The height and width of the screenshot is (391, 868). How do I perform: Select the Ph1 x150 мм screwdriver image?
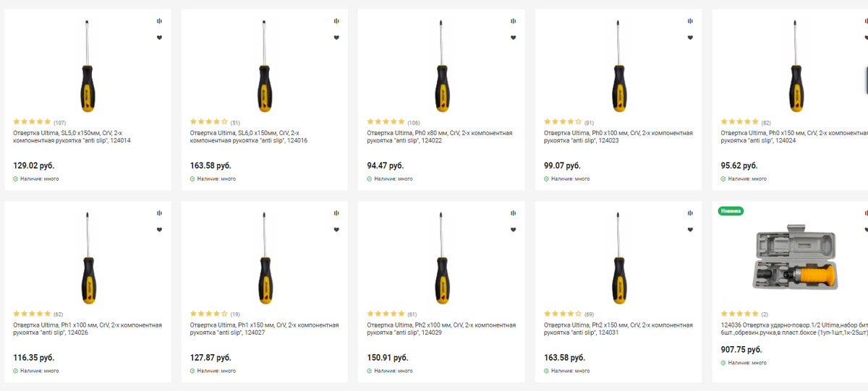pos(265,257)
